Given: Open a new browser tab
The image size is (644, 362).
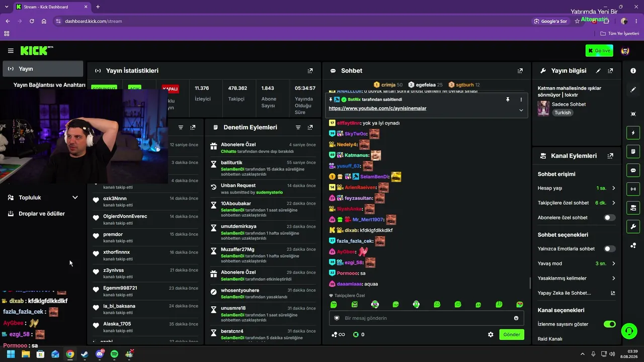Looking at the screenshot, I should click(x=98, y=7).
